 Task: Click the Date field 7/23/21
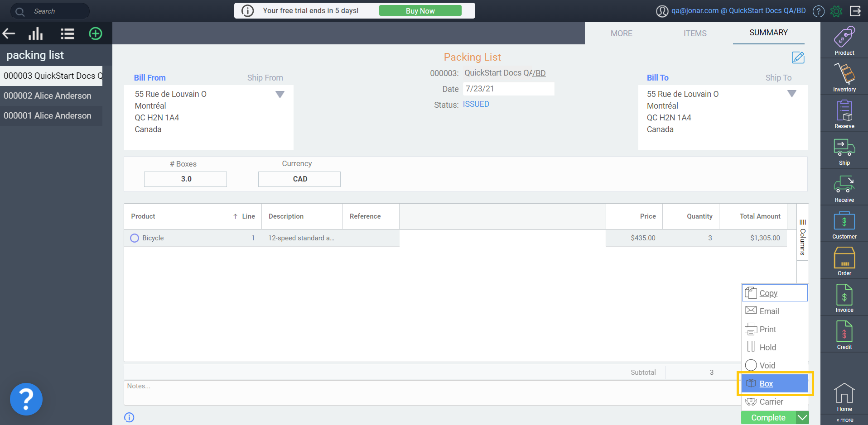[508, 89]
